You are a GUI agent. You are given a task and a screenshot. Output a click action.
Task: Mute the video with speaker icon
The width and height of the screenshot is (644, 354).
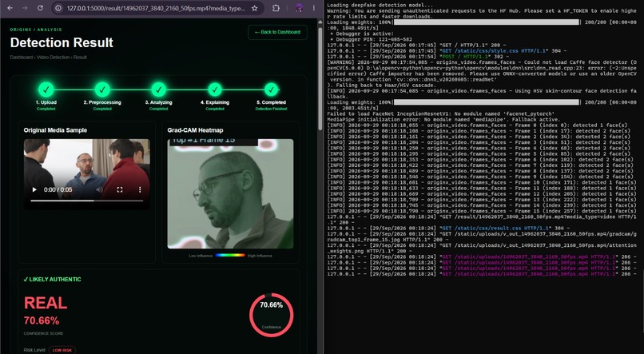point(99,189)
